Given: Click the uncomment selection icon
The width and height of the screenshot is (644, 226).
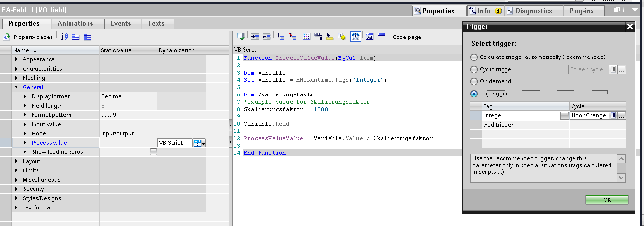Looking at the screenshot, I should (x=293, y=37).
